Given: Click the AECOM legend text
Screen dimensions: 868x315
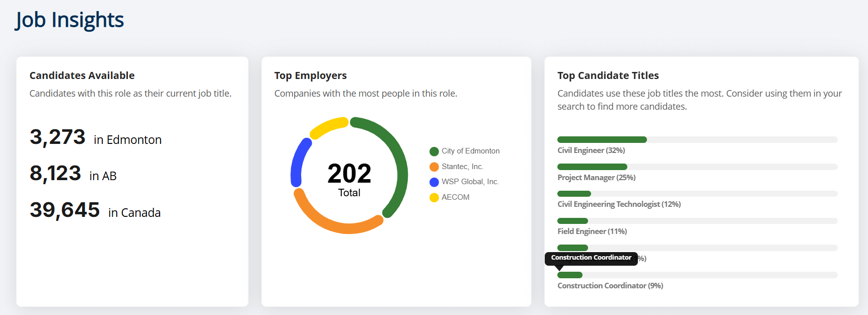Looking at the screenshot, I should tap(455, 197).
